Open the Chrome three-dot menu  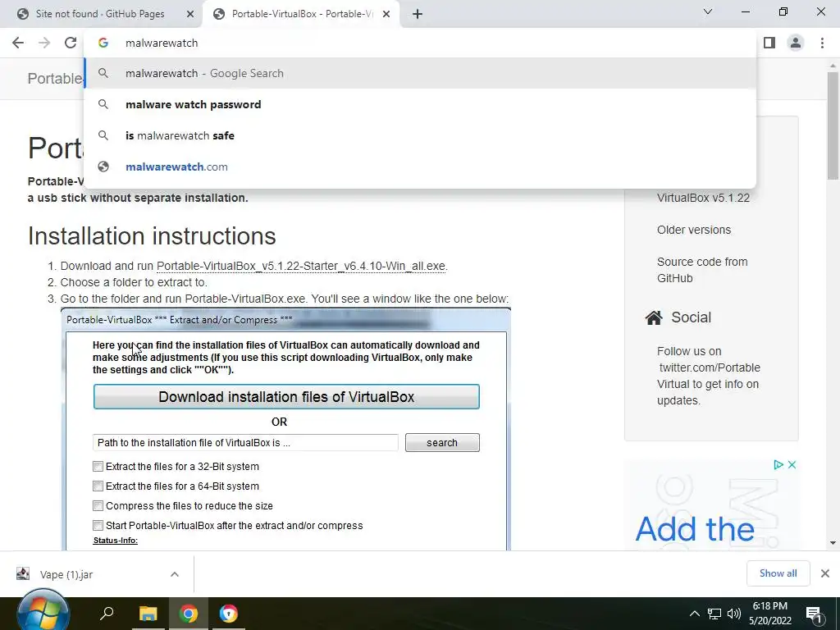tap(822, 43)
